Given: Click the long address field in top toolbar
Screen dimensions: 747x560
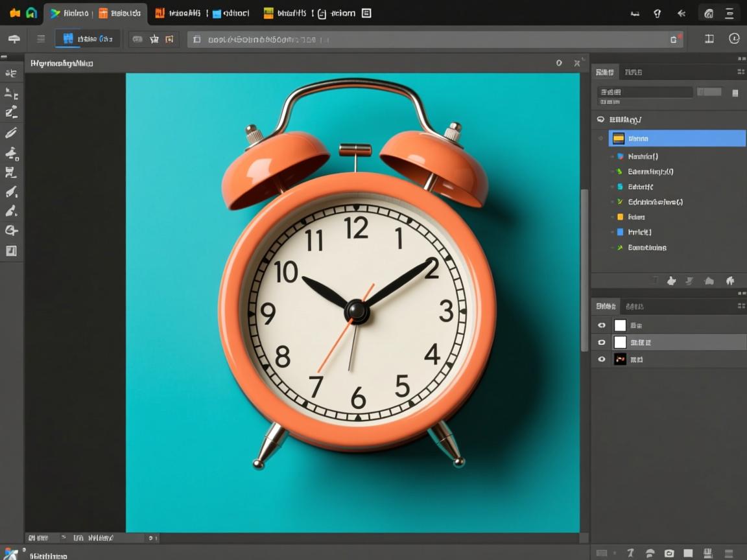Looking at the screenshot, I should pos(434,40).
